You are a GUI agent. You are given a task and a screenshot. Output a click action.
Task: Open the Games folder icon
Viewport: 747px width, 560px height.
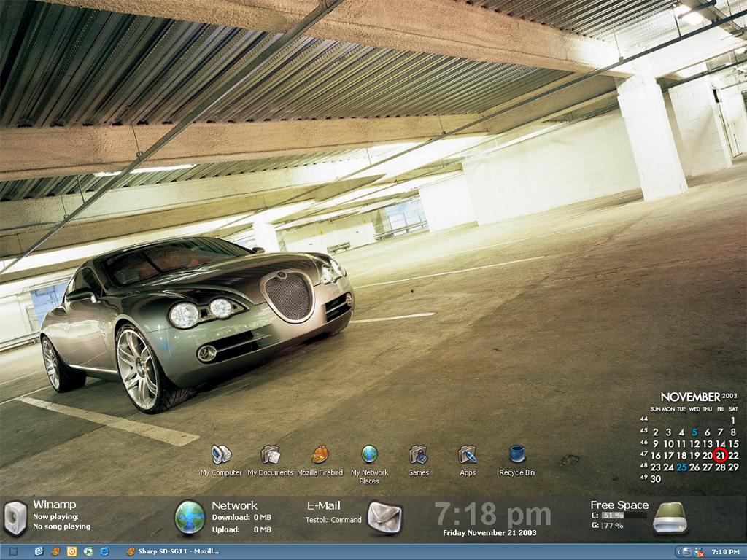(x=418, y=455)
